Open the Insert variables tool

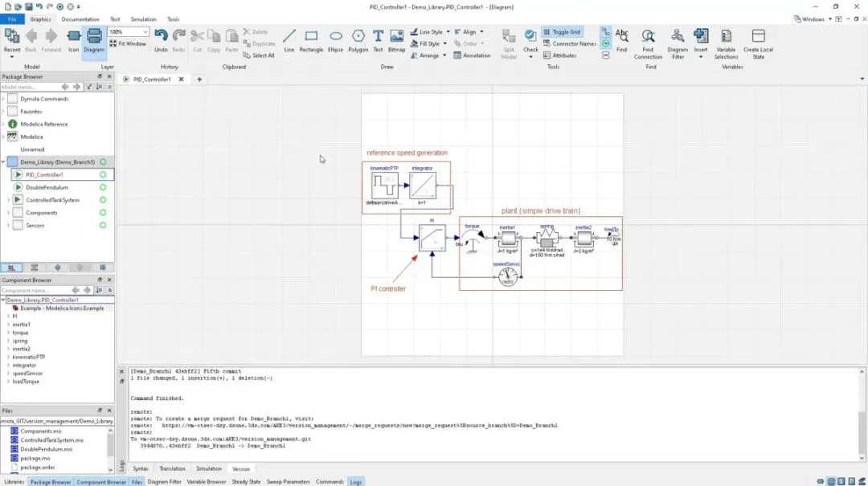point(701,43)
